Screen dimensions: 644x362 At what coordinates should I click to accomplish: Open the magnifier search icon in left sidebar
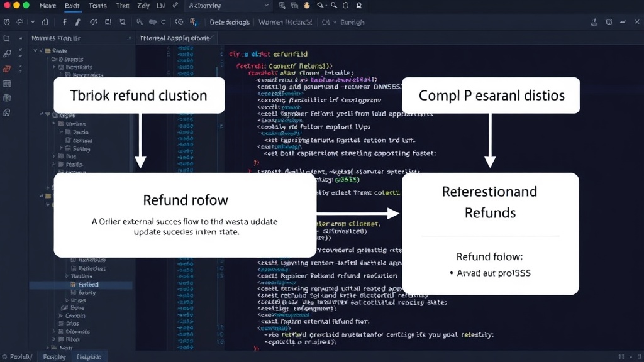point(6,53)
